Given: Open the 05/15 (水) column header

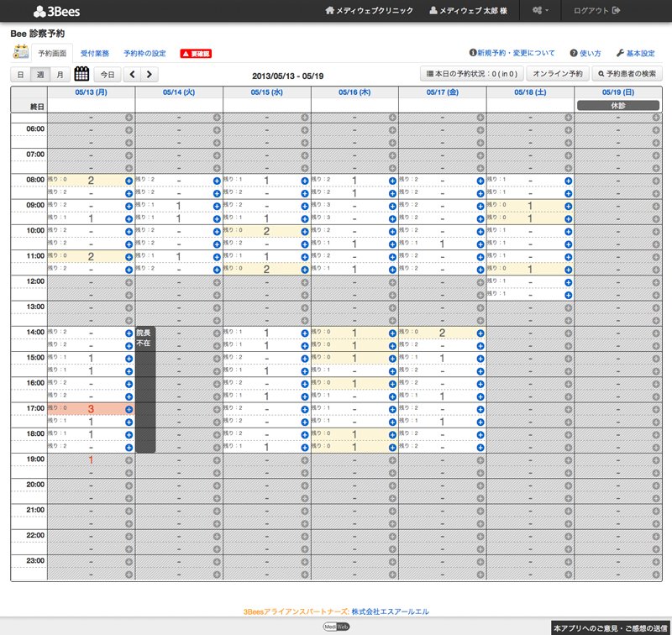Looking at the screenshot, I should pyautogui.click(x=266, y=92).
